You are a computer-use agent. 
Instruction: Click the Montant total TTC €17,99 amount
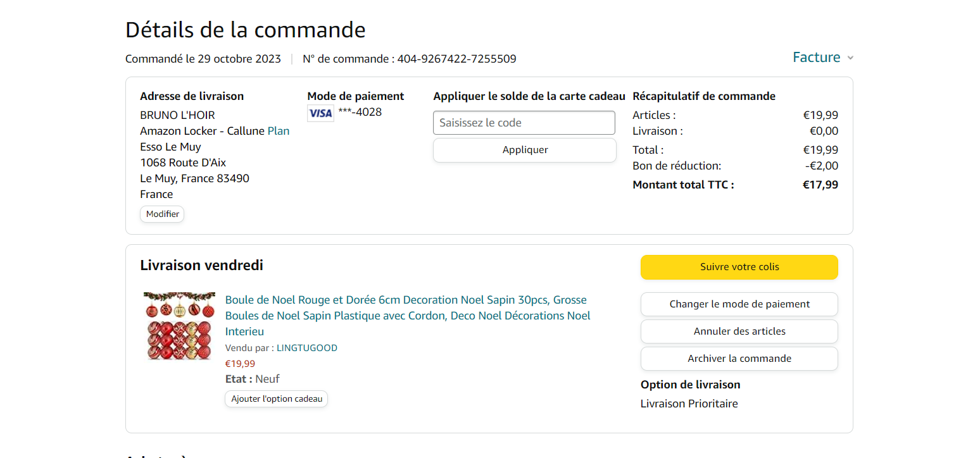[x=820, y=185]
